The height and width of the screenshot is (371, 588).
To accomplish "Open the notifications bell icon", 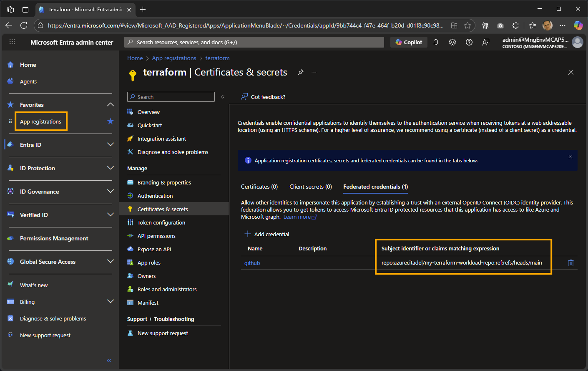I will [x=436, y=42].
